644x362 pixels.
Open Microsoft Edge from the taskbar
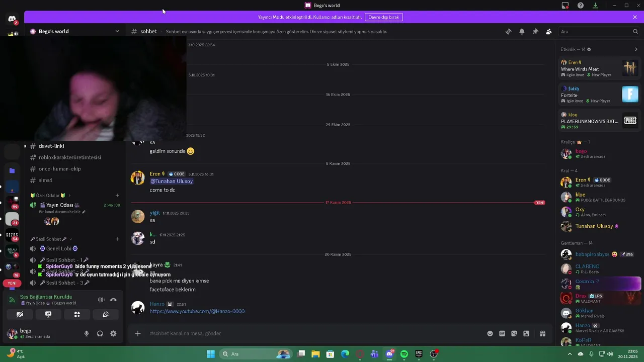point(345,354)
